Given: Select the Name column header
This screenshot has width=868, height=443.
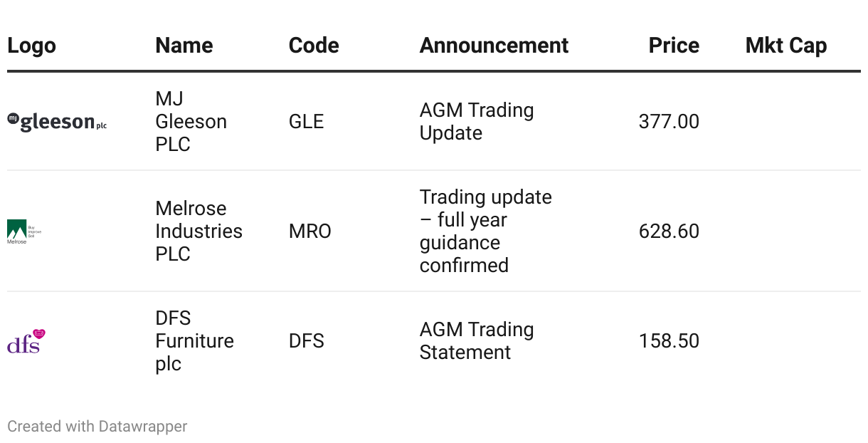Looking at the screenshot, I should [184, 46].
